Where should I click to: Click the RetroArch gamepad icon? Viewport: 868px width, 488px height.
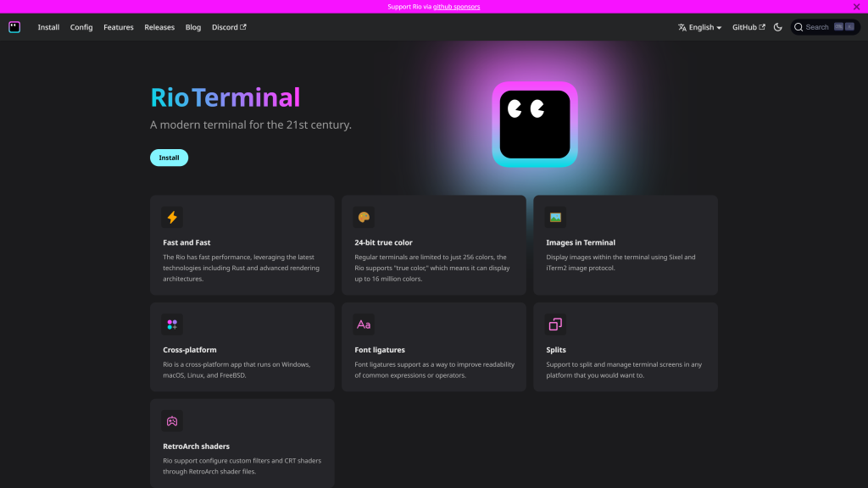point(172,421)
